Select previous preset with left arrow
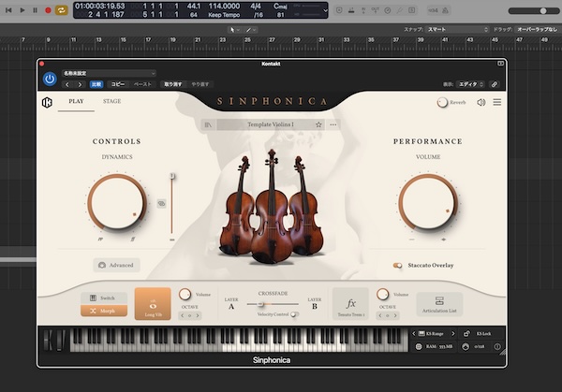The width and height of the screenshot is (562, 392). [67, 84]
